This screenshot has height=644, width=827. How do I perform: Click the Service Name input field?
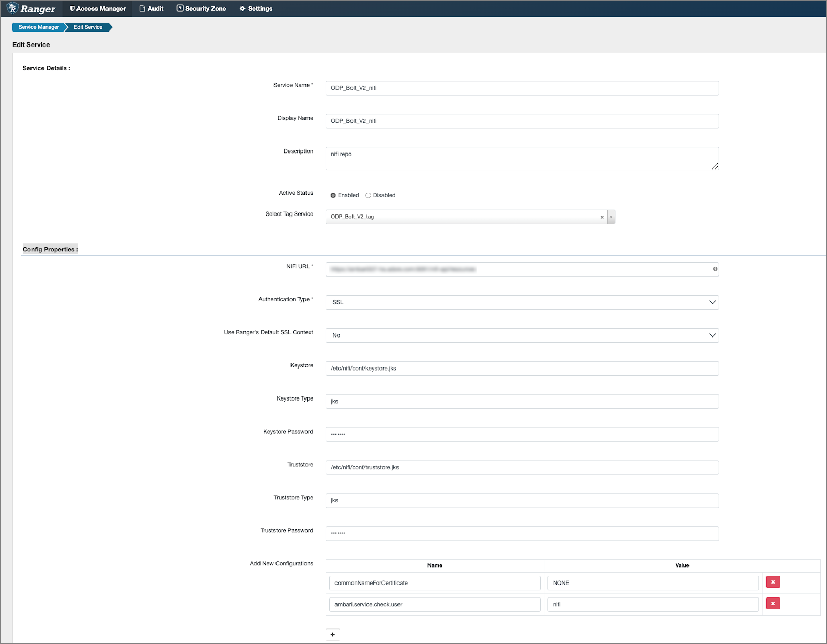(522, 88)
